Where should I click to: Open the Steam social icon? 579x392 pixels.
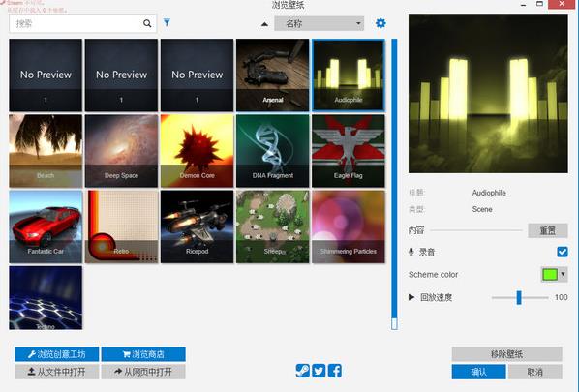pos(302,371)
